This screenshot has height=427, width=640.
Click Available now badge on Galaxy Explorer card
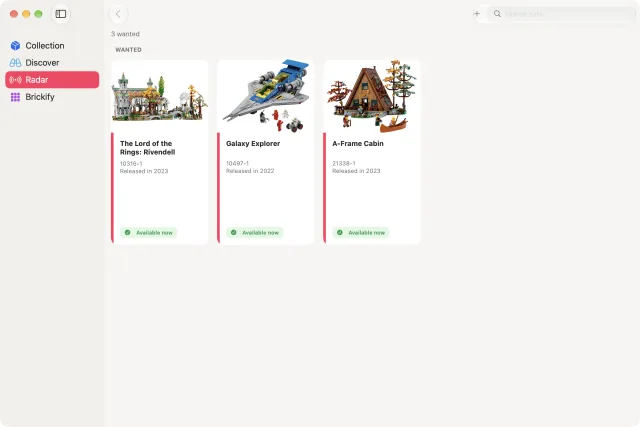point(255,233)
